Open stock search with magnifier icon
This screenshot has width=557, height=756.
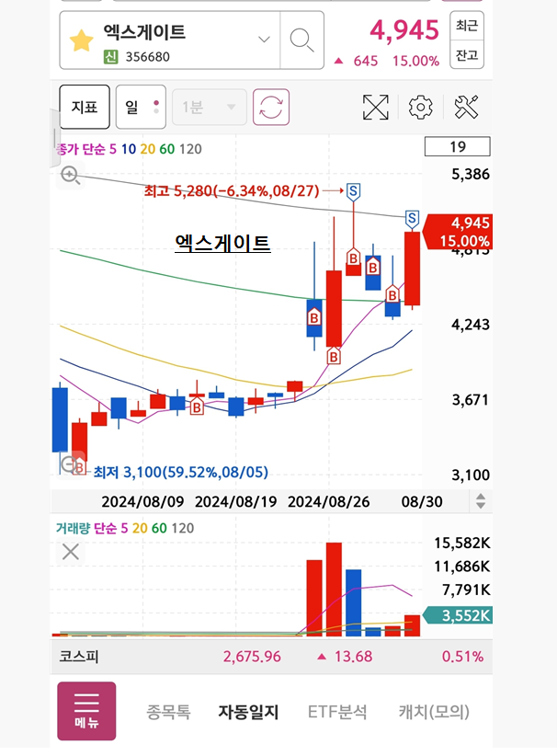pos(302,40)
